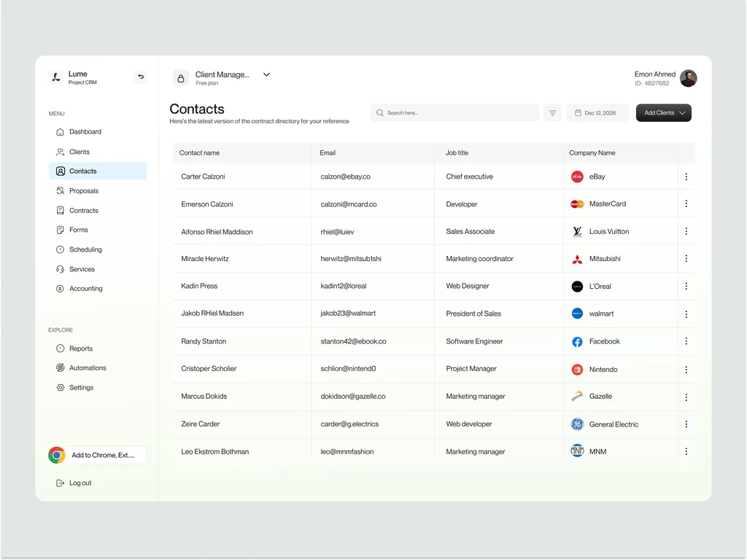Open row options for Kadin Press

pyautogui.click(x=686, y=286)
